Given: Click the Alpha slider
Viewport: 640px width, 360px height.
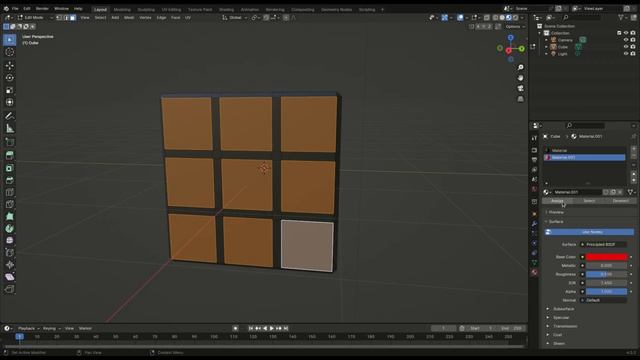Looking at the screenshot, I should 607,291.
